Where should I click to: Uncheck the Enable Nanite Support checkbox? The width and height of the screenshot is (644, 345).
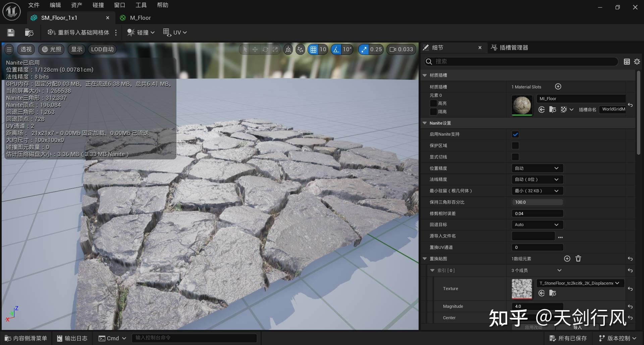[515, 134]
